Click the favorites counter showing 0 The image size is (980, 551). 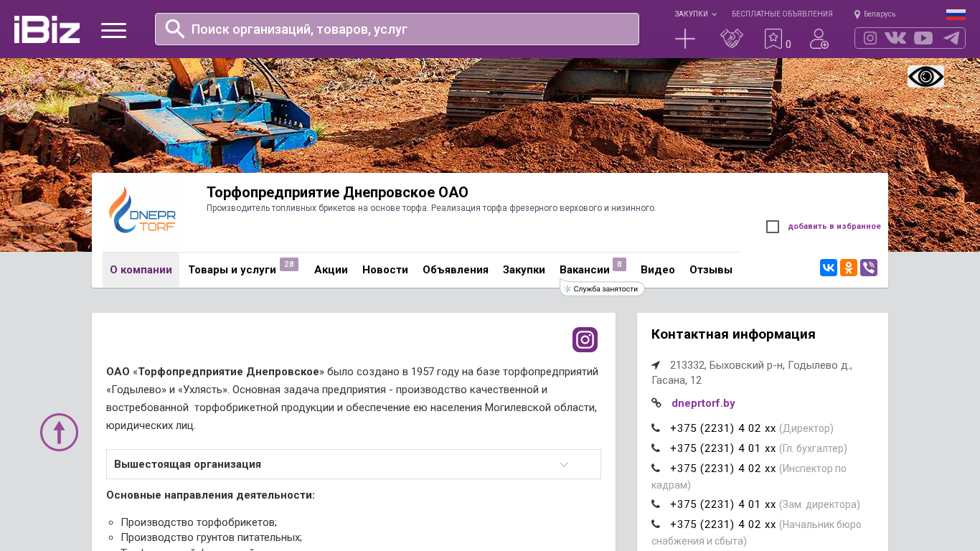[788, 44]
